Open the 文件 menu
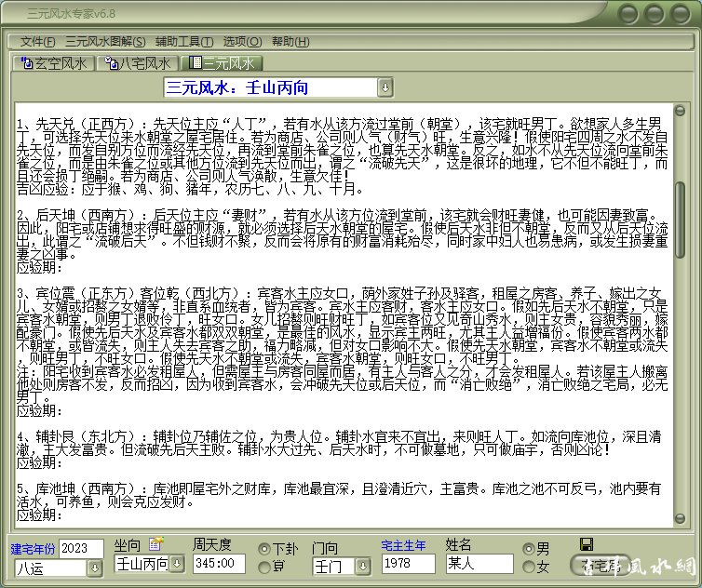The width and height of the screenshot is (702, 588). point(37,41)
